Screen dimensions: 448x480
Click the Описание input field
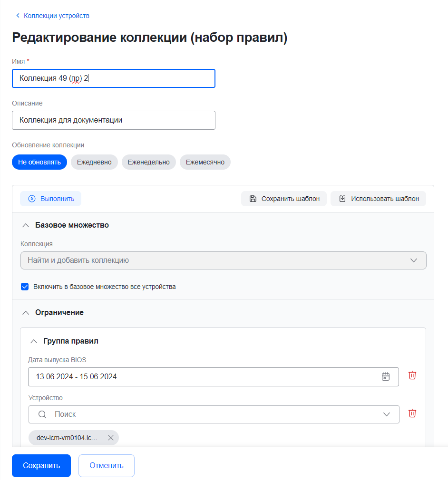point(114,120)
